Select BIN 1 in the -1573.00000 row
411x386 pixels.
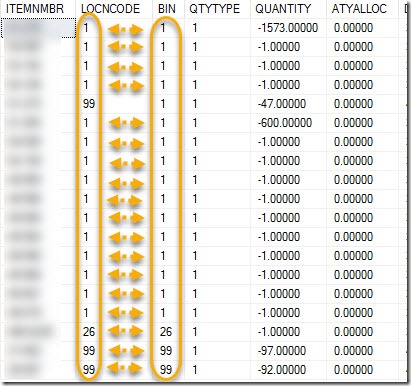[163, 28]
